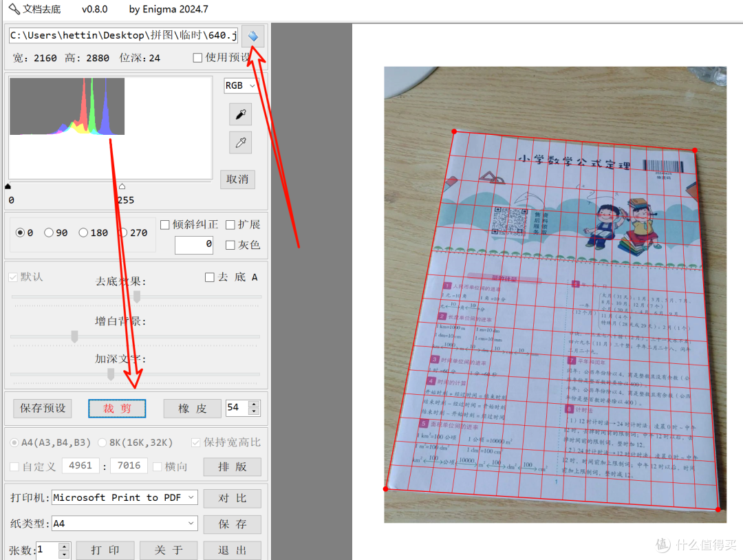Select the black point eyedropper tool

(x=240, y=114)
